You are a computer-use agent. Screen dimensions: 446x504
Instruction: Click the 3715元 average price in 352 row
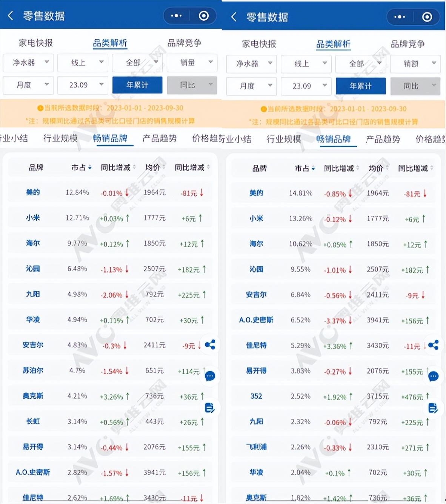(378, 396)
